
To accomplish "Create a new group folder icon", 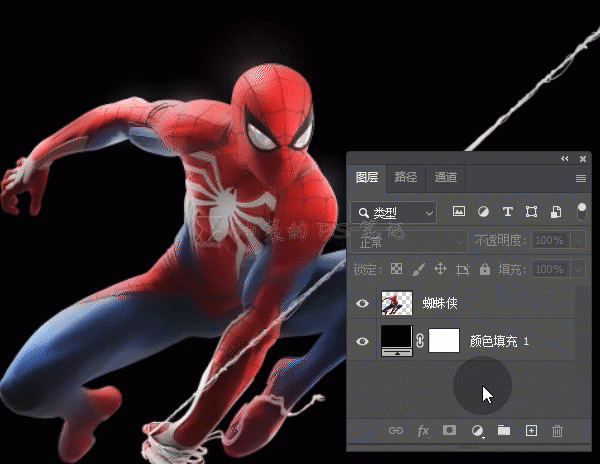I will click(x=504, y=430).
